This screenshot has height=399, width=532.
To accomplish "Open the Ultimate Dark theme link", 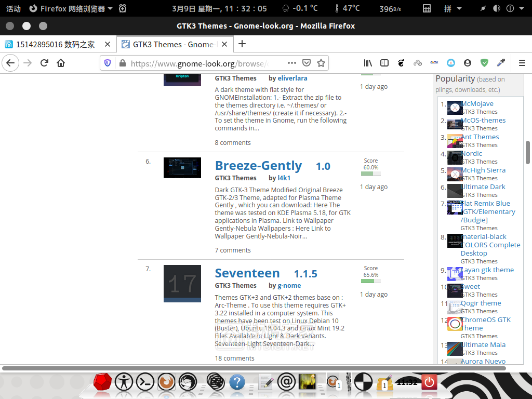I will (x=483, y=187).
